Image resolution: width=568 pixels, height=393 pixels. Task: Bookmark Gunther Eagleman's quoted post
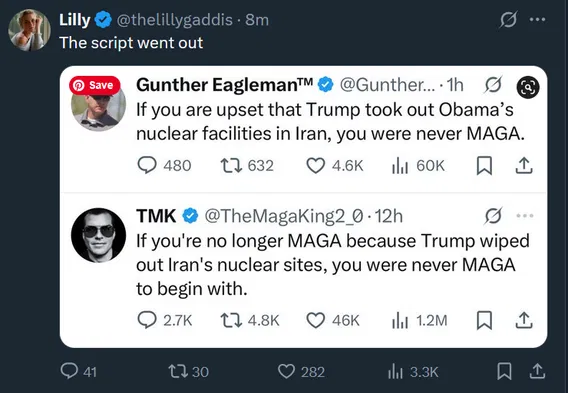(x=484, y=166)
